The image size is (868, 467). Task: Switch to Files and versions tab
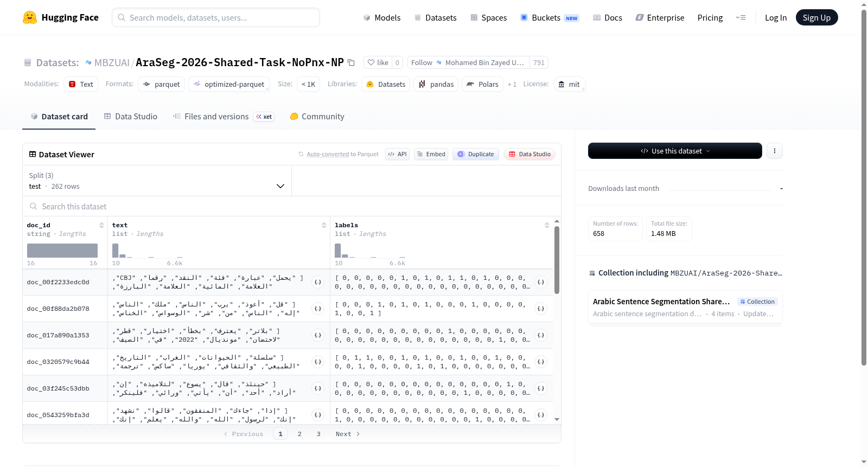click(x=224, y=117)
